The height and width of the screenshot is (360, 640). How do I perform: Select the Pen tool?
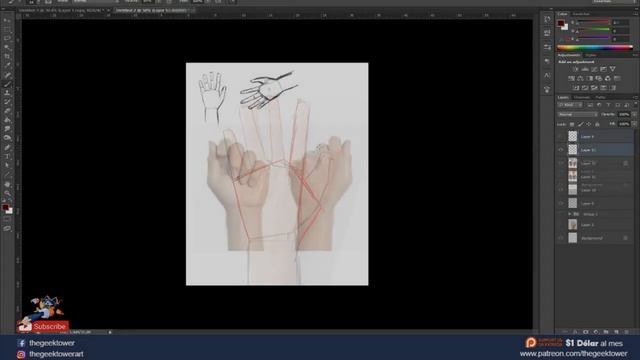pos(7,148)
